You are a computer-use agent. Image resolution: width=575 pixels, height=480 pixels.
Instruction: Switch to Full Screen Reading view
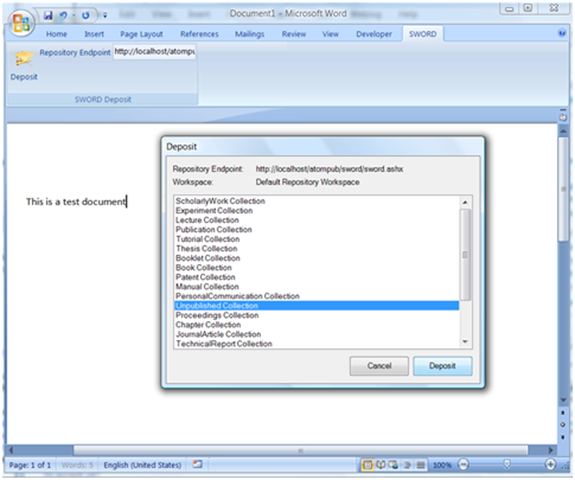coord(381,465)
